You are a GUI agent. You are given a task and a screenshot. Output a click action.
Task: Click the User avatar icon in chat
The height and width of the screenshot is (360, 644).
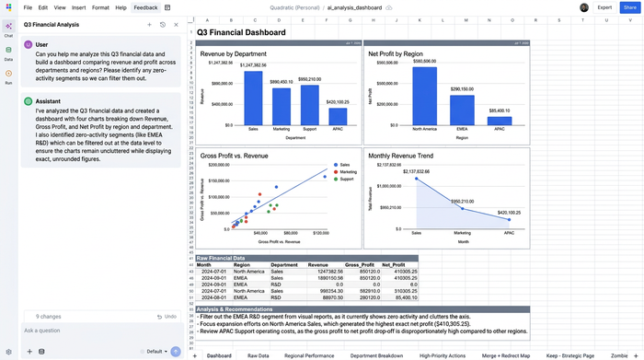coord(28,44)
